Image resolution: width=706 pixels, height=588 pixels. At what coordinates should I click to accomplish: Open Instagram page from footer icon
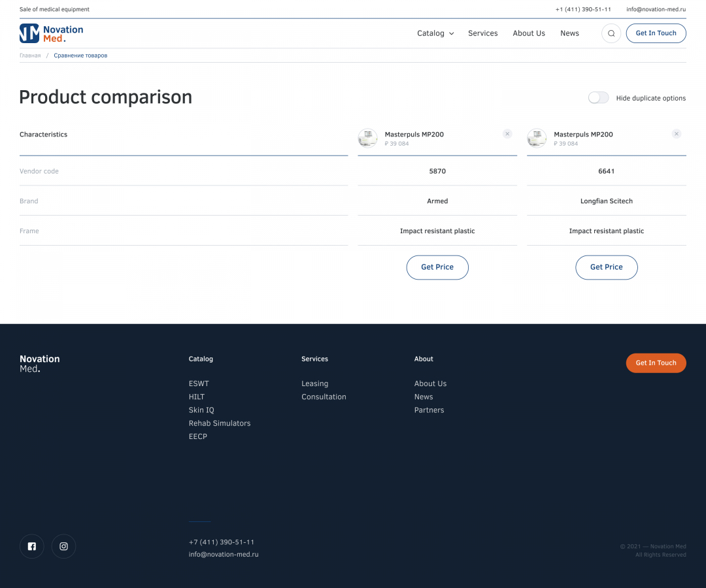(64, 546)
